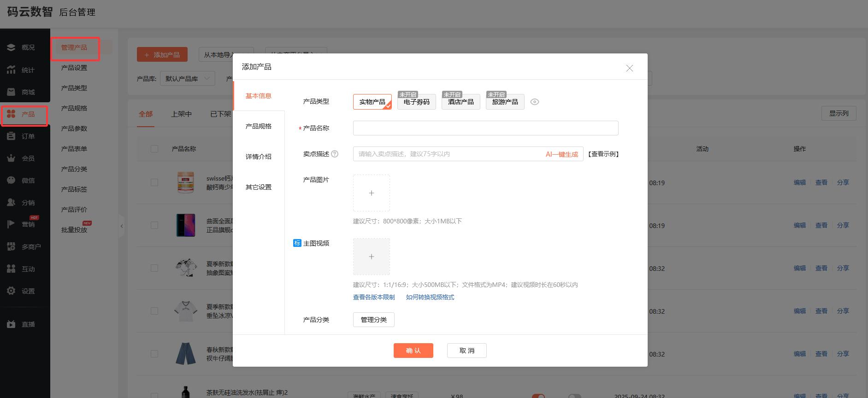868x398 pixels.
Task: Select 实物产品 product type
Action: tap(372, 102)
